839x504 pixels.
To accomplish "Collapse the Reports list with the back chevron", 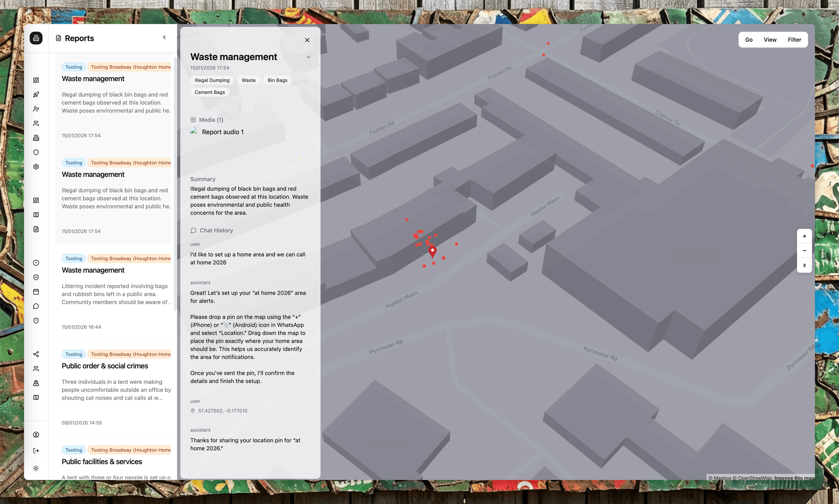I will tap(164, 37).
